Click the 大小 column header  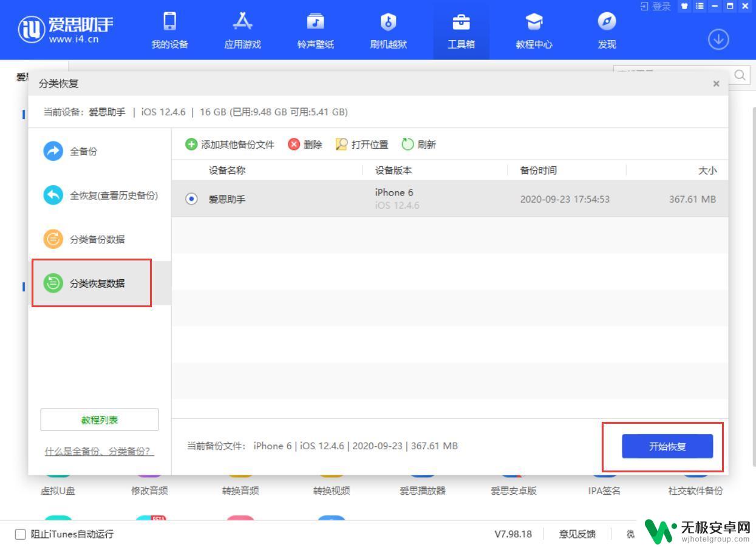707,171
